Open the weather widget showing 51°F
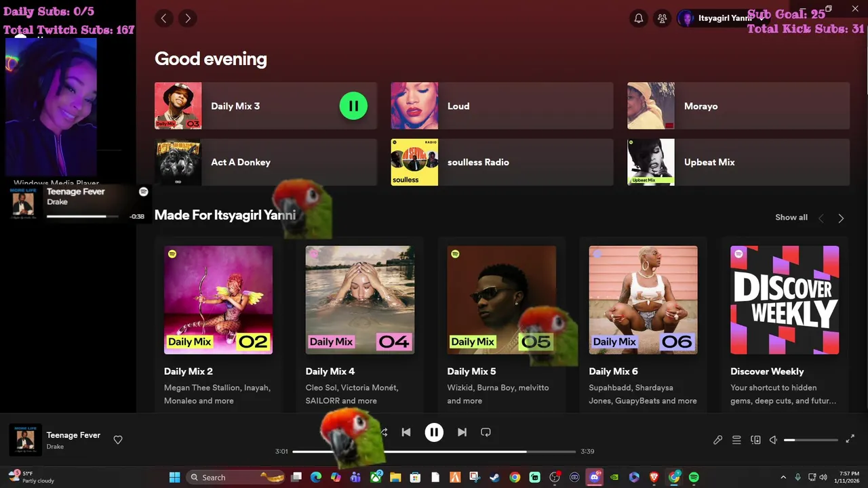 click(31, 477)
